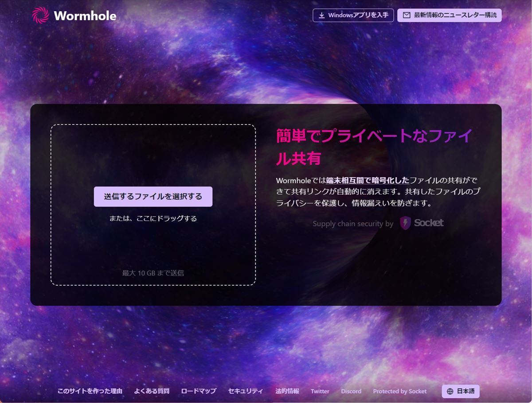Choose files to send (送信するファイルを選択する)
Viewport: 532px width, 403px height.
point(153,197)
